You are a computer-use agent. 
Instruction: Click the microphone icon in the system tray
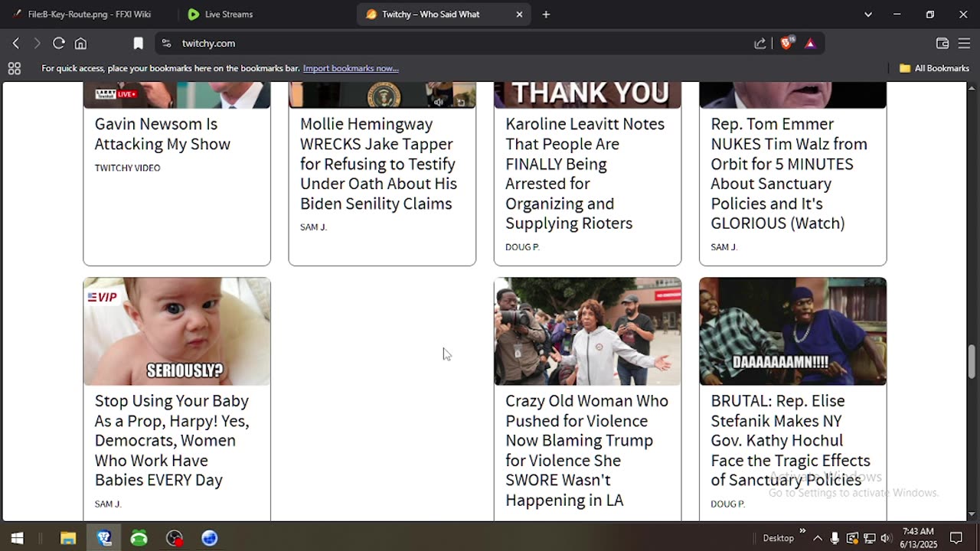(x=835, y=538)
